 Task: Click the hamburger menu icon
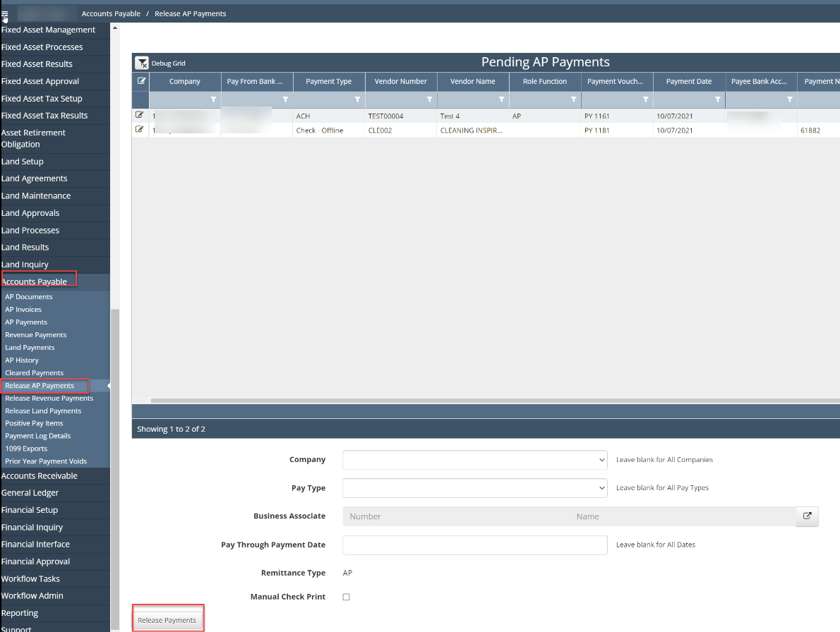(5, 13)
